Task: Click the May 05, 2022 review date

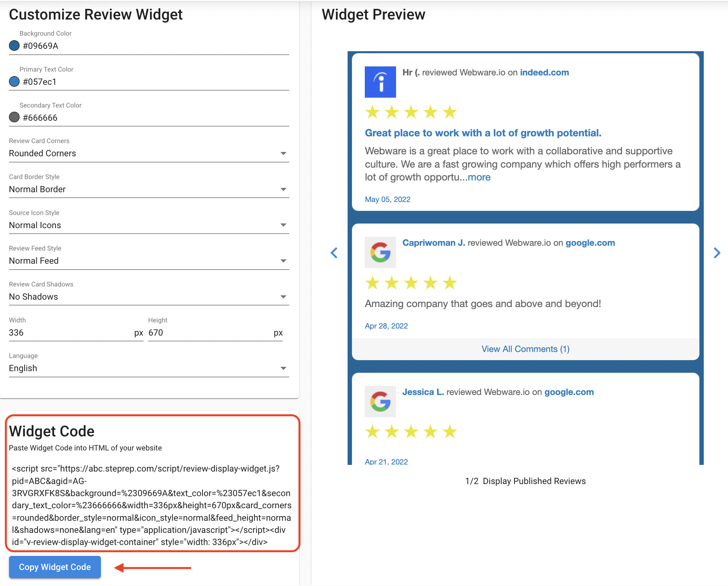Action: [387, 200]
